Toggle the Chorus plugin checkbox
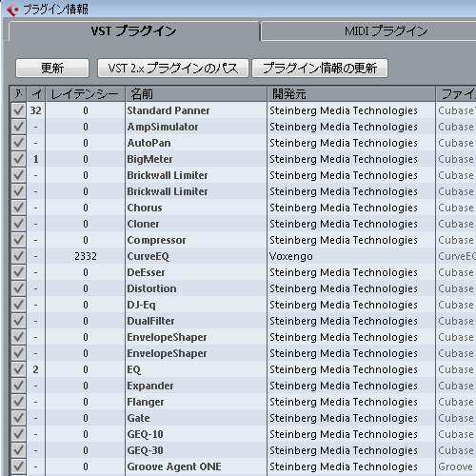The image size is (476, 476). coord(18,208)
